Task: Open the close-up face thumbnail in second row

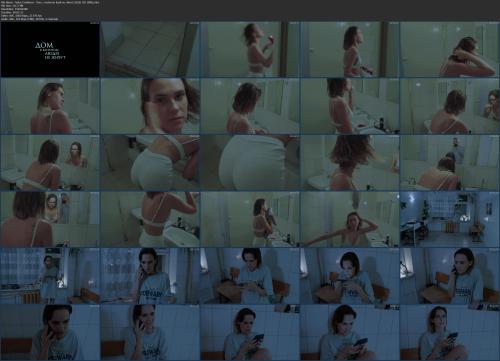Action: [x=150, y=106]
